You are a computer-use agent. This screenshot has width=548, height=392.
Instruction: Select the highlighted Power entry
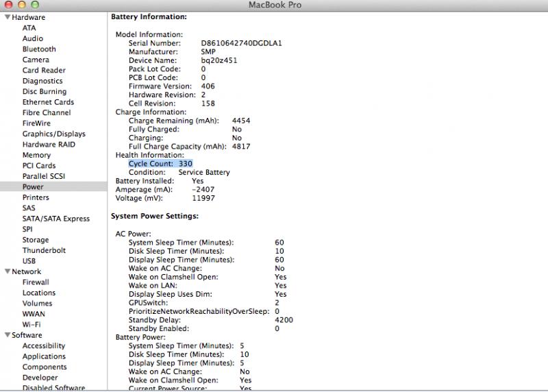53,186
